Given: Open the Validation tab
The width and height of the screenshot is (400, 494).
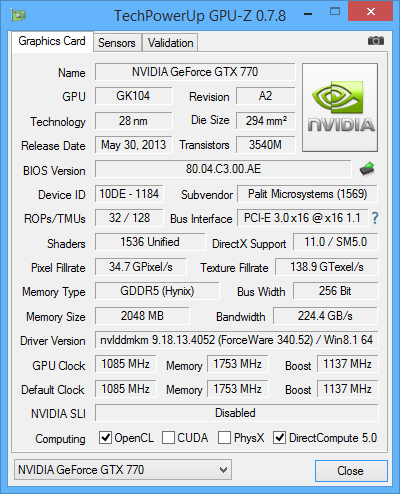Looking at the screenshot, I should [170, 43].
